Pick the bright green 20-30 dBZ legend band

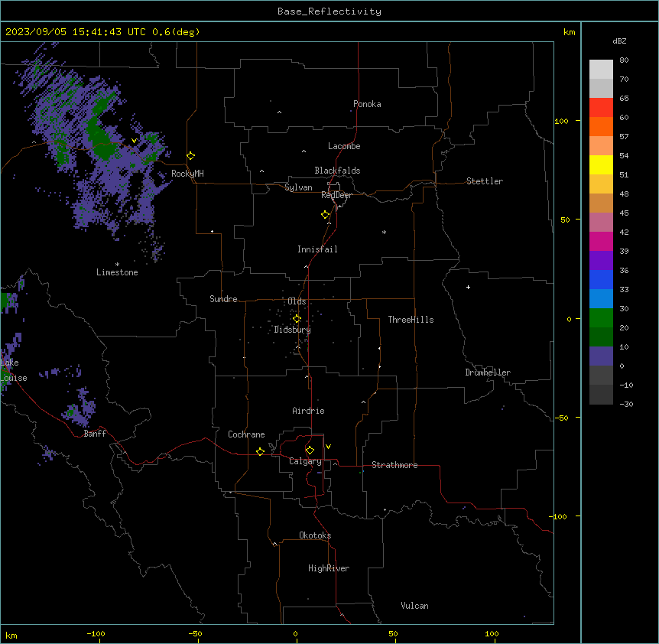point(601,318)
